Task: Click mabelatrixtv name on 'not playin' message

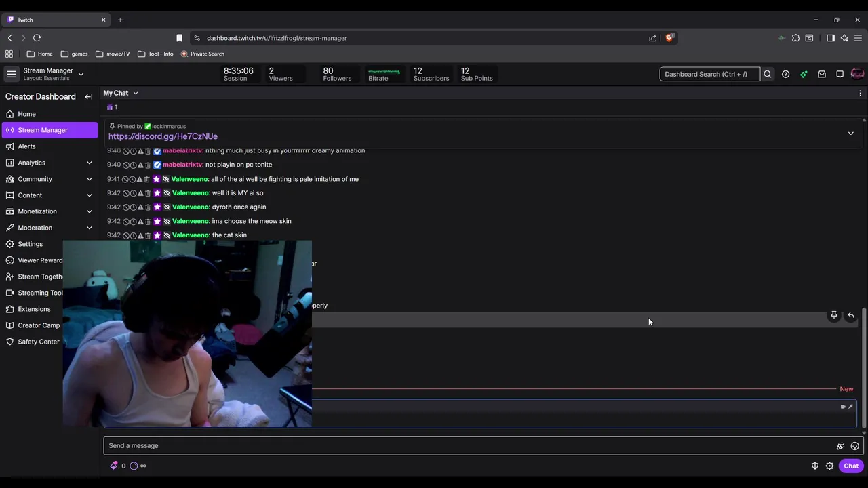Action: point(183,165)
